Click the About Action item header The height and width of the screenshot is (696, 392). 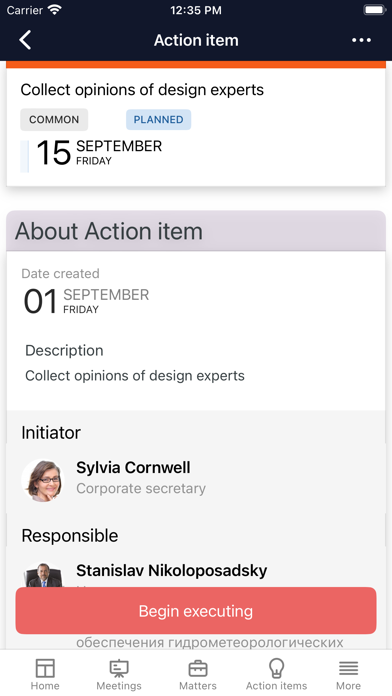coord(196,231)
